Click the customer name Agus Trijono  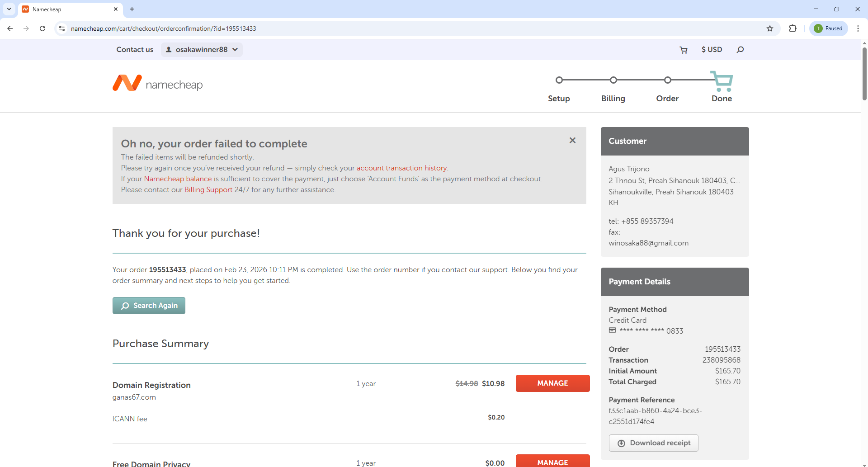pos(629,169)
